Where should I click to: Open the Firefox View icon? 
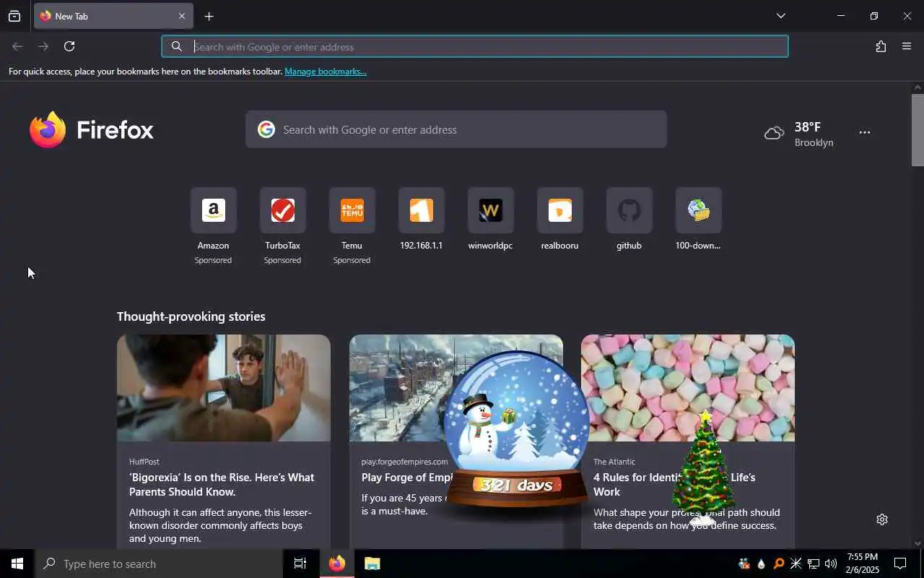14,16
